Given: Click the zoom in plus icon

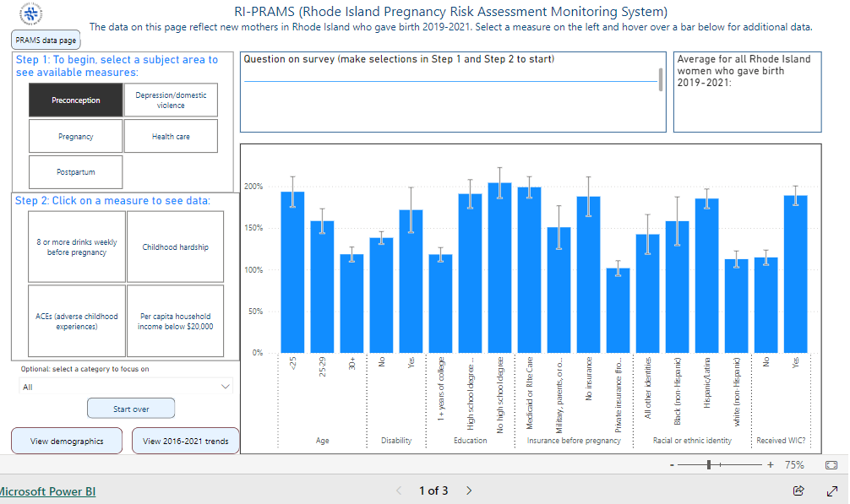Looking at the screenshot, I should pyautogui.click(x=771, y=465).
